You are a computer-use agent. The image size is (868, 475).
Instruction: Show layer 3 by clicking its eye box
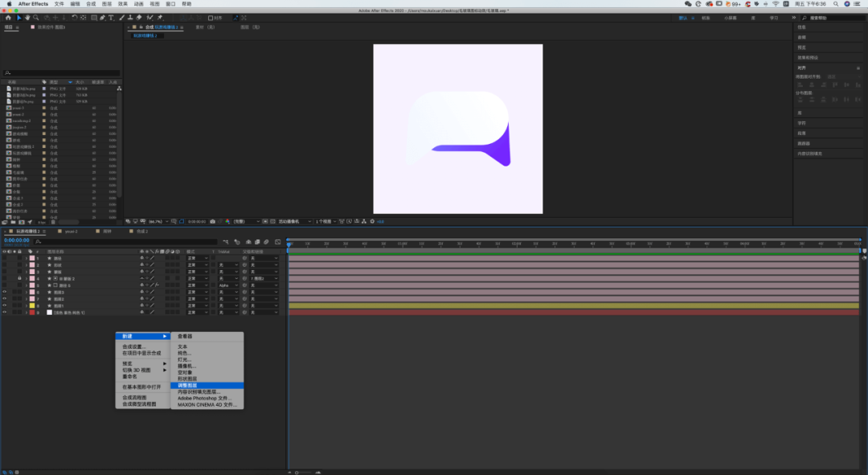coord(5,272)
